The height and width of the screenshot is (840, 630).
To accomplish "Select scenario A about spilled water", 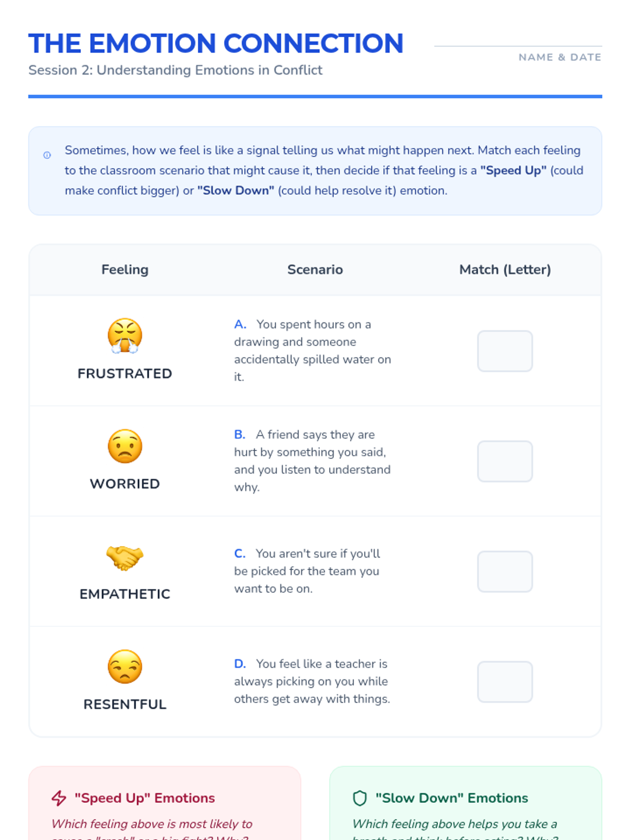I will [x=312, y=350].
